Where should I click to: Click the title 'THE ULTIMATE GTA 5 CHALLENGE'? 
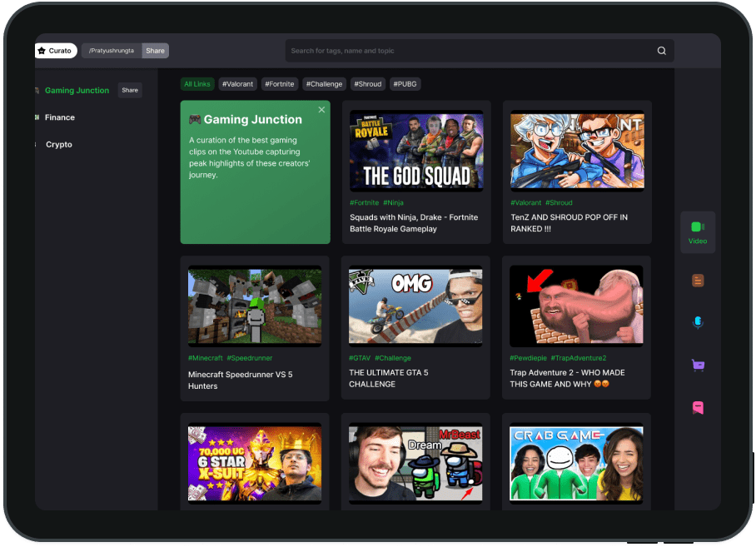pyautogui.click(x=389, y=378)
